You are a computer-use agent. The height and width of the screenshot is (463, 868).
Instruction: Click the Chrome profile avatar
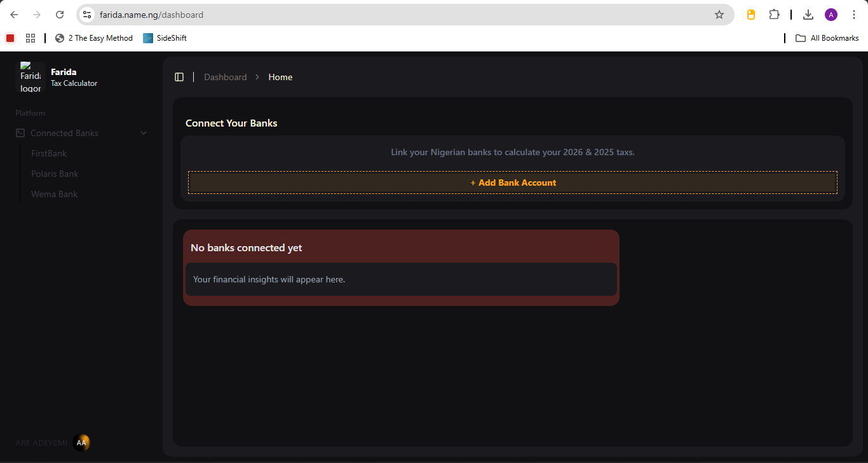(x=831, y=15)
